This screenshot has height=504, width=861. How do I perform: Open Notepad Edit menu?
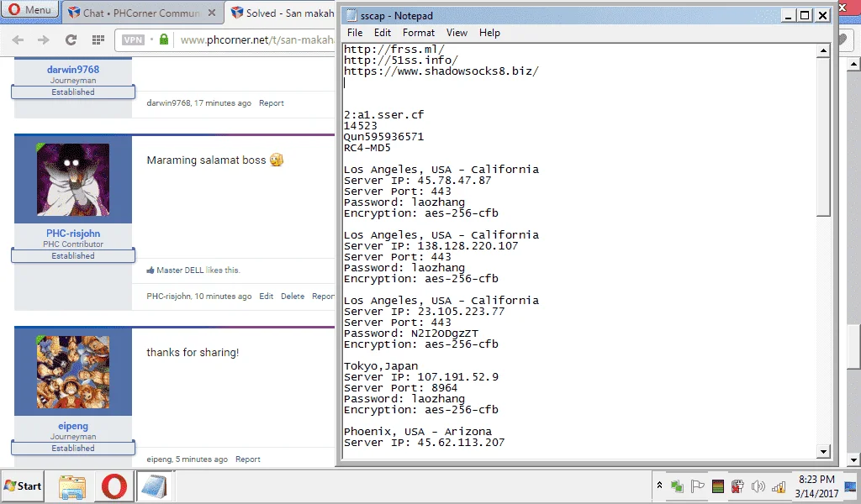[383, 33]
